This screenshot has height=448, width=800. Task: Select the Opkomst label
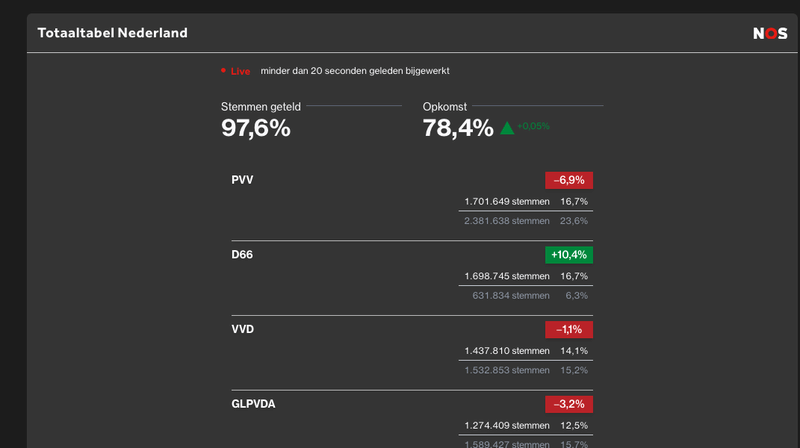pos(446,105)
